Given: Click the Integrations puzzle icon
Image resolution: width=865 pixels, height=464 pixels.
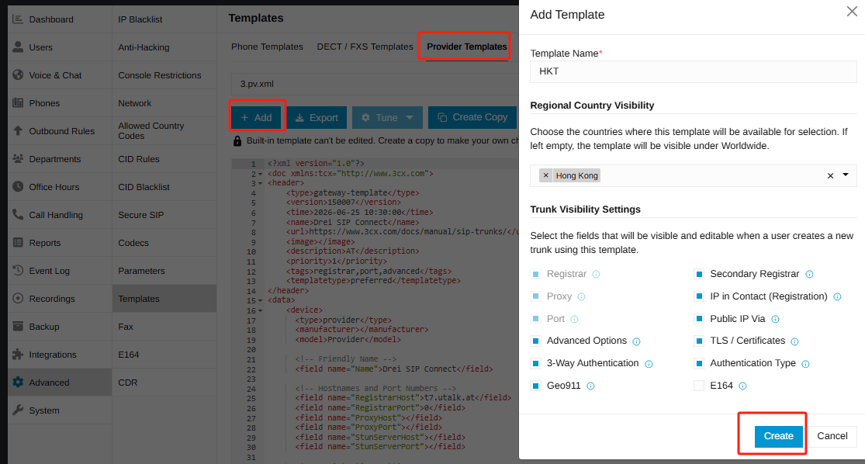Looking at the screenshot, I should pyautogui.click(x=18, y=354).
